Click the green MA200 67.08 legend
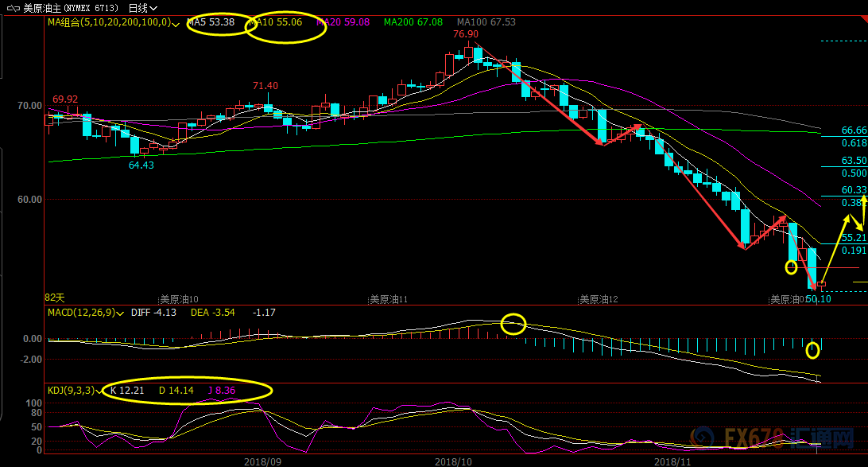 (x=413, y=22)
